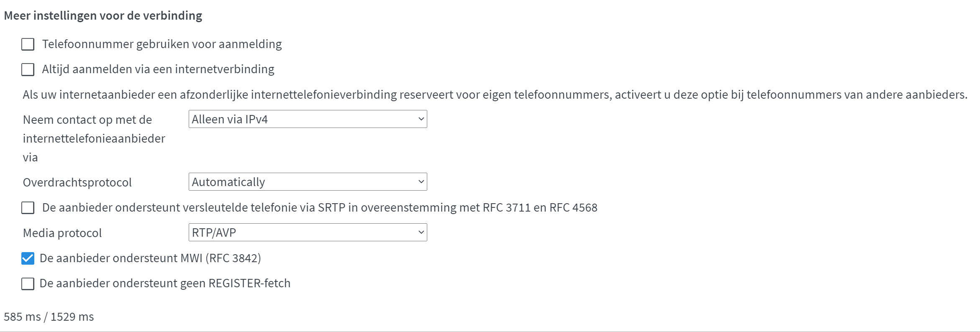Tick the Altijd aanmelden via een internetverbinding checkbox
The image size is (980, 332).
click(28, 69)
